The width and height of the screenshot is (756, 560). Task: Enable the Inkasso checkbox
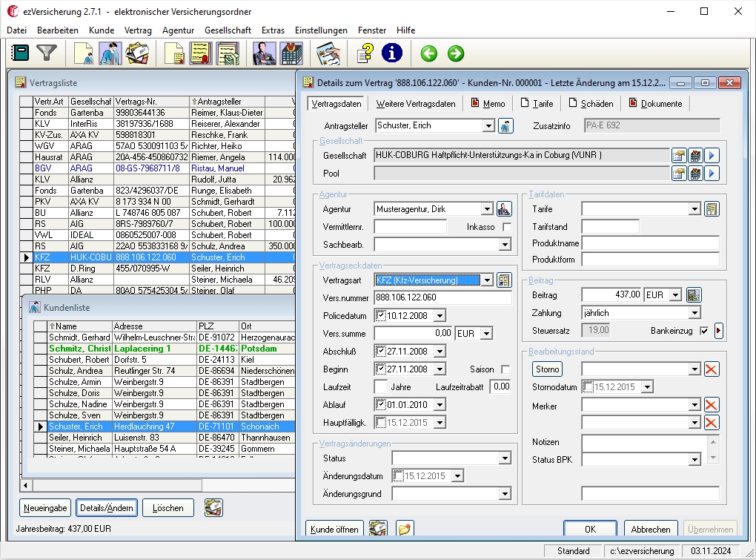(x=507, y=227)
